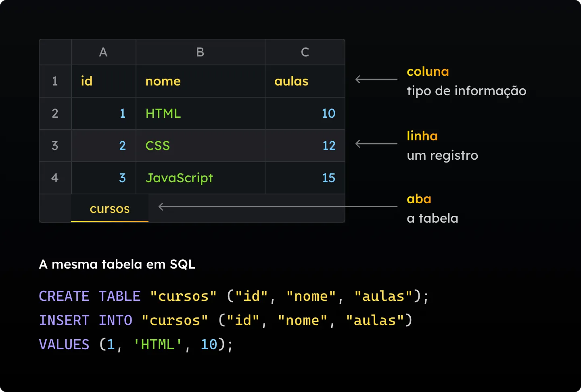Select column header C
This screenshot has width=581, height=392.
(x=305, y=52)
